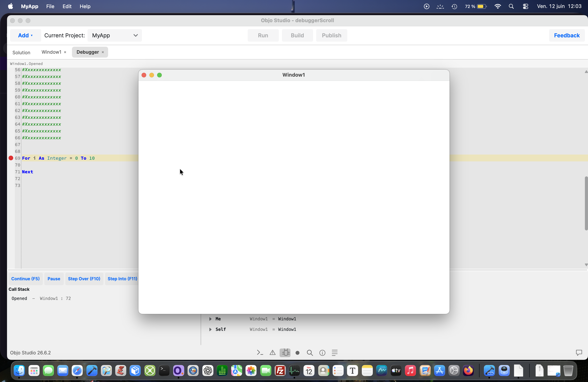Close the Window1 tab in Objo Studio
588x382 pixels.
pos(65,52)
